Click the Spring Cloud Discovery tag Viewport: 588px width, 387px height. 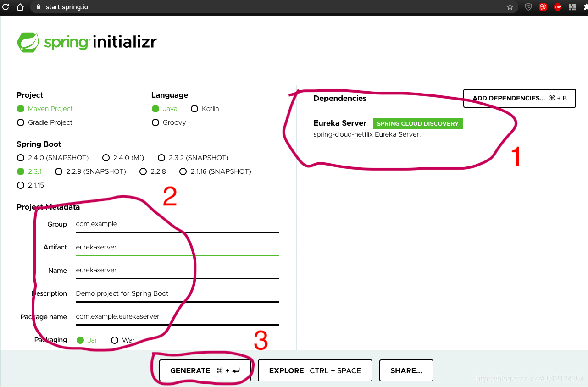(x=418, y=123)
